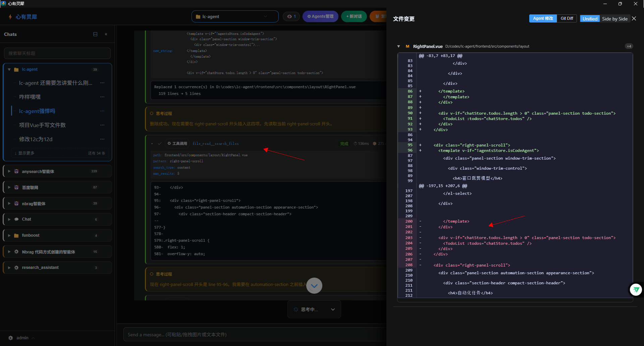Viewport: 644px width, 346px height.
Task: Start a new chat with +新对话
Action: [354, 16]
